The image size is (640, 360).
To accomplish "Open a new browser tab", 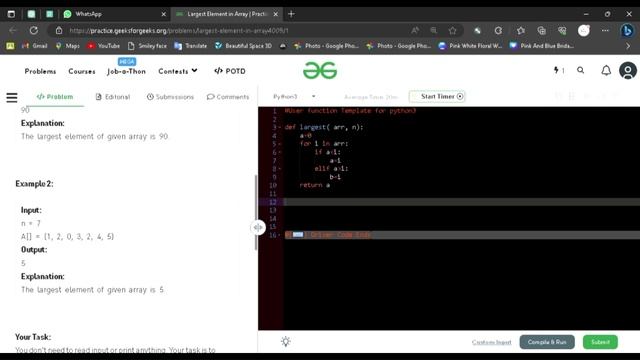I will point(291,14).
